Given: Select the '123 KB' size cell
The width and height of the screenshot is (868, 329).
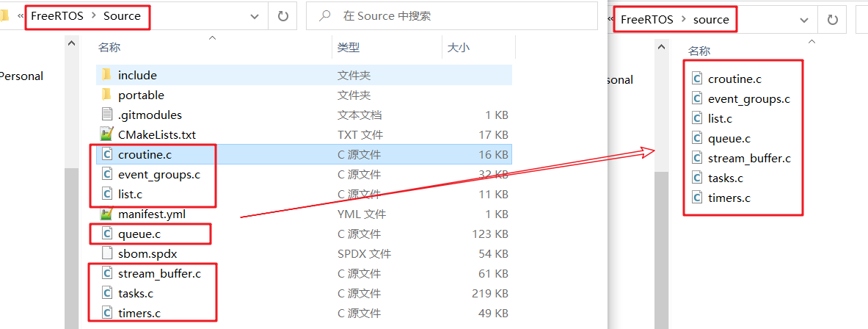Looking at the screenshot, I should tap(490, 234).
